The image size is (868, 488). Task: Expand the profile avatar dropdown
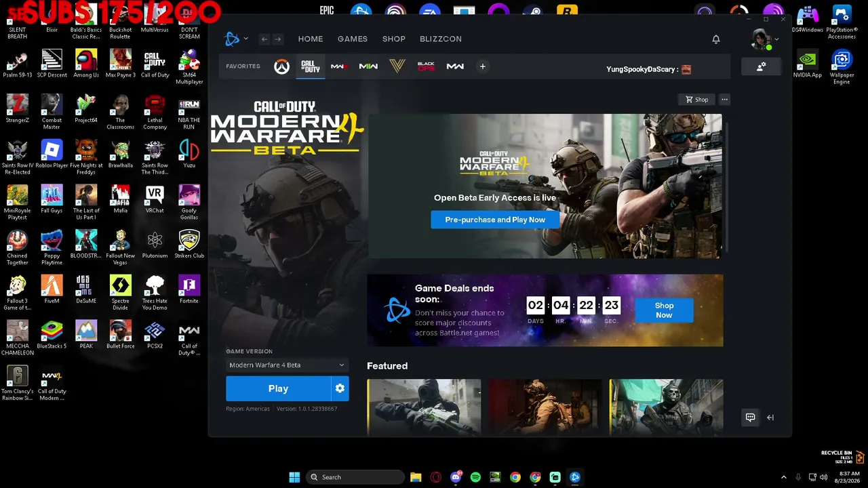(764, 39)
